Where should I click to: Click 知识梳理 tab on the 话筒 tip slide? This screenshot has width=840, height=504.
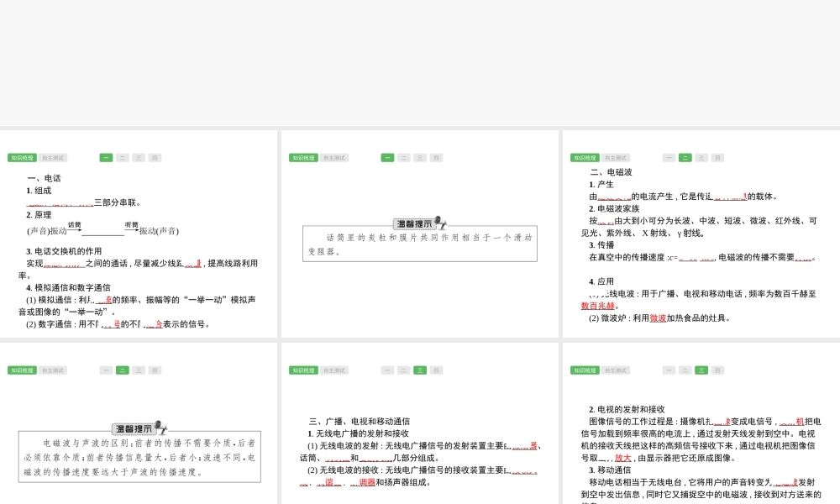[x=304, y=158]
